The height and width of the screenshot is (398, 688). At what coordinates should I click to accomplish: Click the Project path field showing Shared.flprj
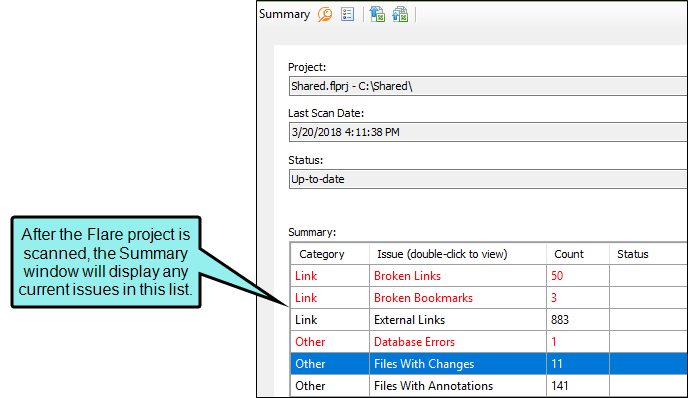pos(488,86)
